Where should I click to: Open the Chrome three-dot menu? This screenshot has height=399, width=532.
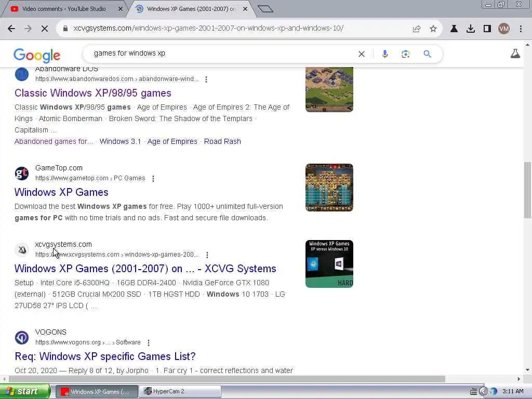(521, 29)
